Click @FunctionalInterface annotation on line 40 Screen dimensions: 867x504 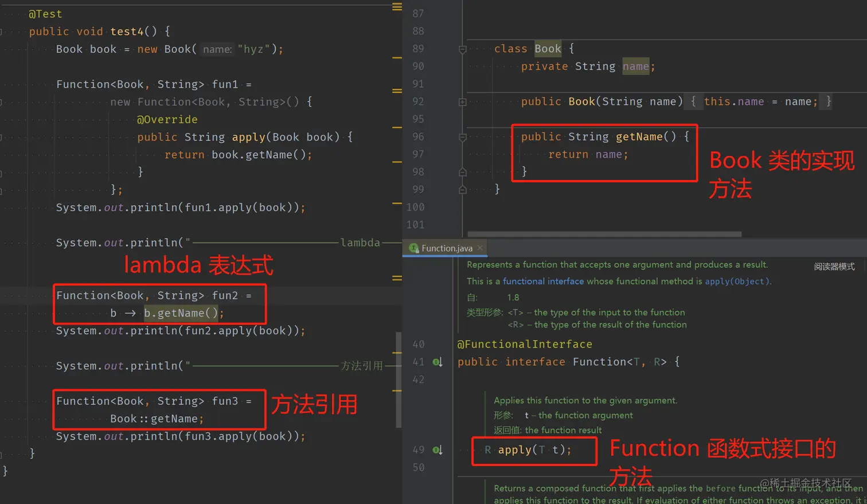(x=525, y=344)
